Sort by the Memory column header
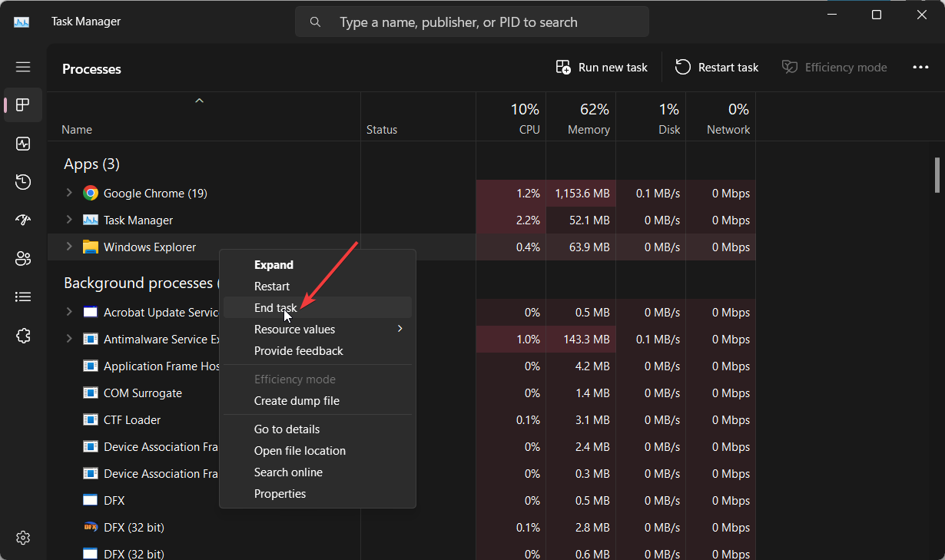Image resolution: width=945 pixels, height=560 pixels. [581, 117]
